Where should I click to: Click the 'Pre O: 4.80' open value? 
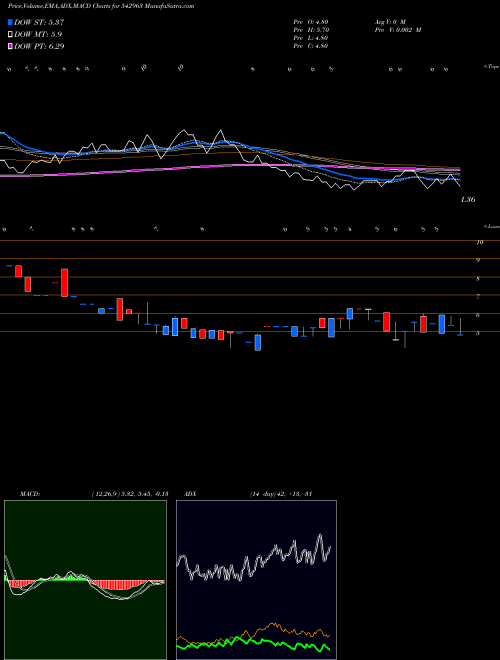pyautogui.click(x=311, y=21)
